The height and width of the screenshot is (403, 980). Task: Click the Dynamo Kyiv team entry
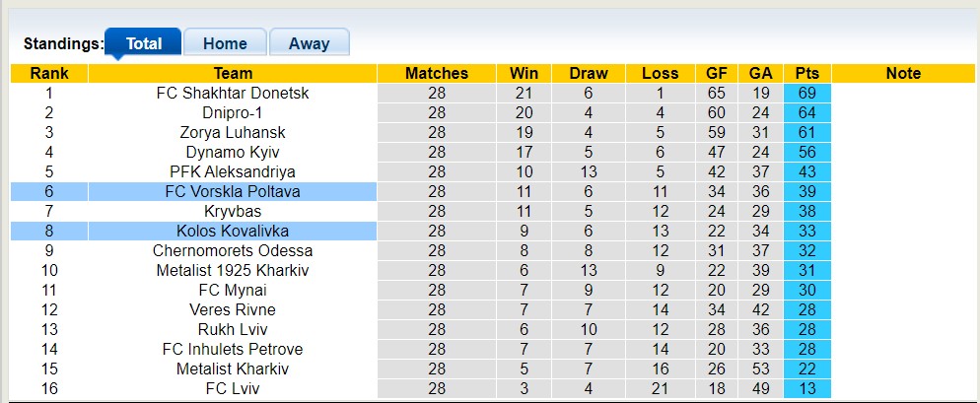[x=233, y=152]
